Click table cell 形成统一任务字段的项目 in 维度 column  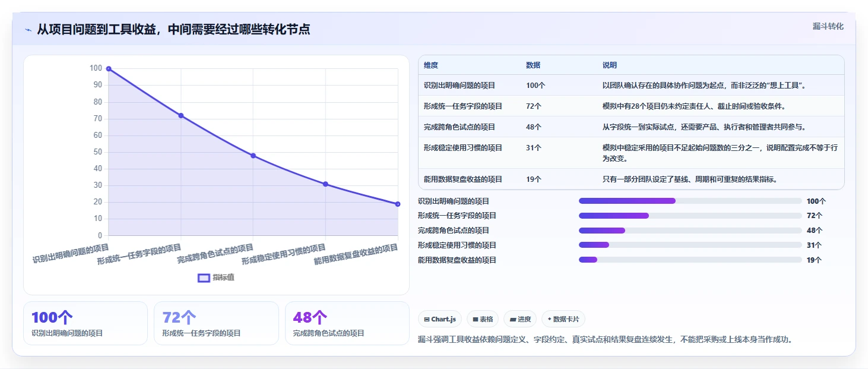[x=463, y=106]
